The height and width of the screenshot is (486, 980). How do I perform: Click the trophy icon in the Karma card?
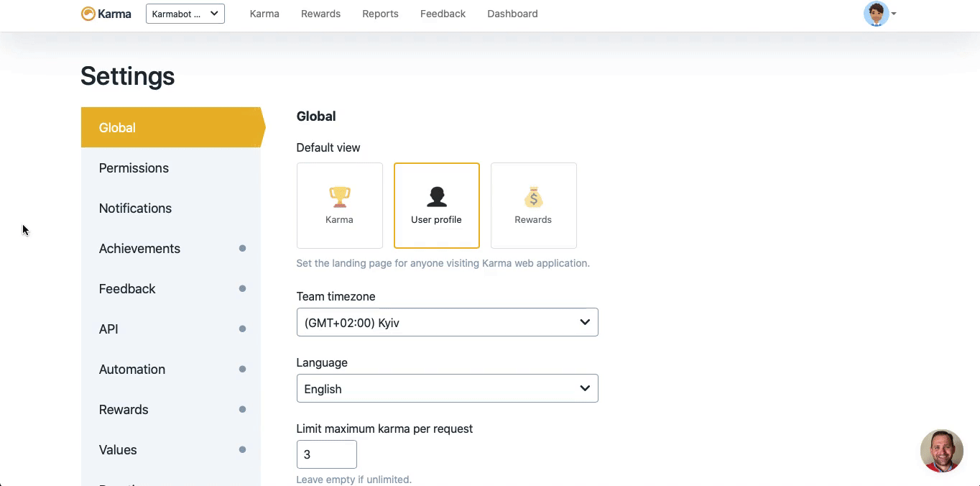point(339,197)
